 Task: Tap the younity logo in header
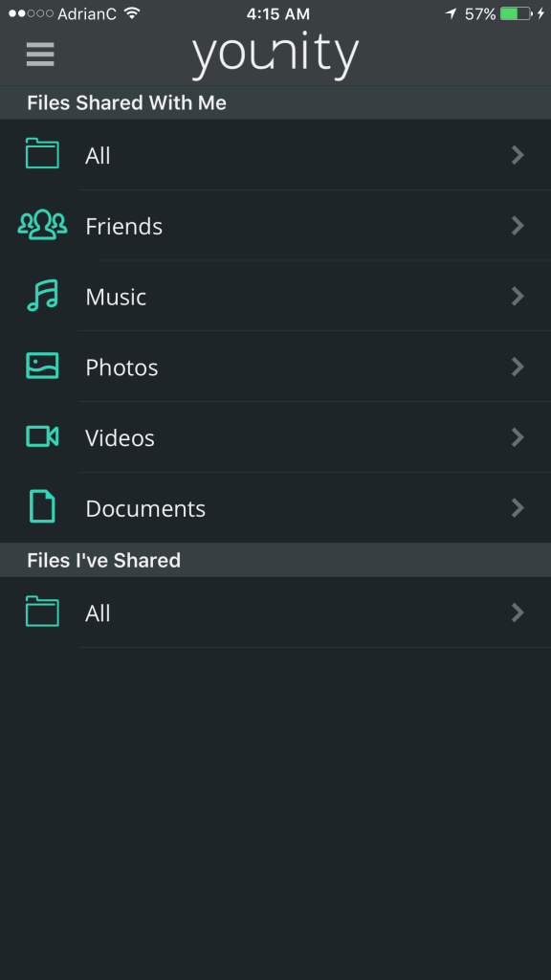(x=275, y=55)
